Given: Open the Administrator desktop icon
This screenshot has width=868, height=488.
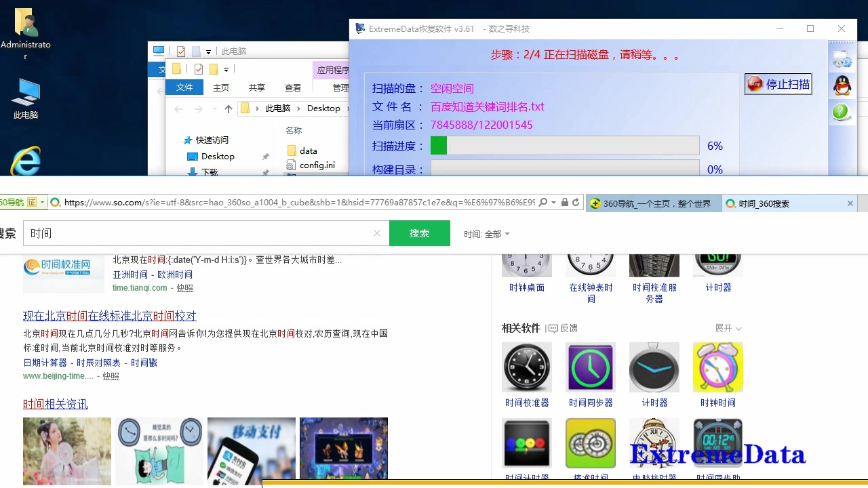Looking at the screenshot, I should [26, 34].
